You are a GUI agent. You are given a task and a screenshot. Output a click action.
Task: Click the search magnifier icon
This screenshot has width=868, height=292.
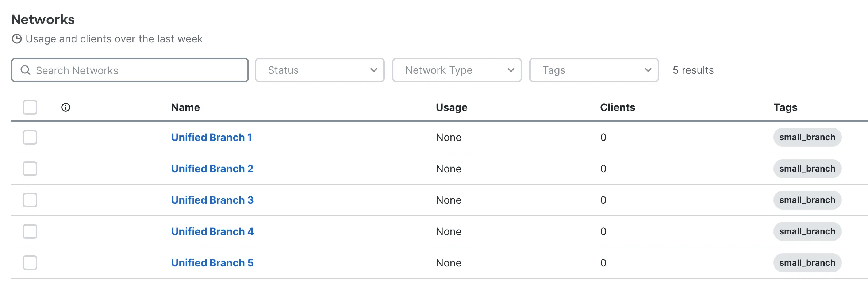[x=25, y=70]
